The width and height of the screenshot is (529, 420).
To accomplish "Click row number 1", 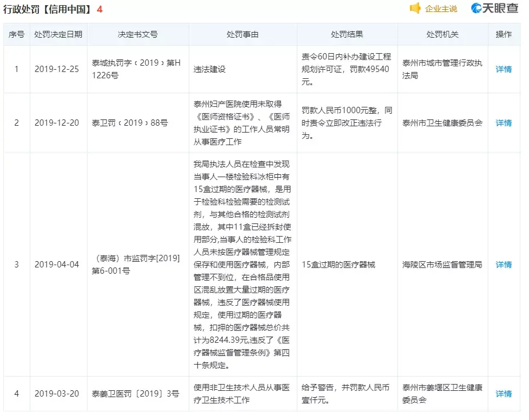I will coord(17,69).
